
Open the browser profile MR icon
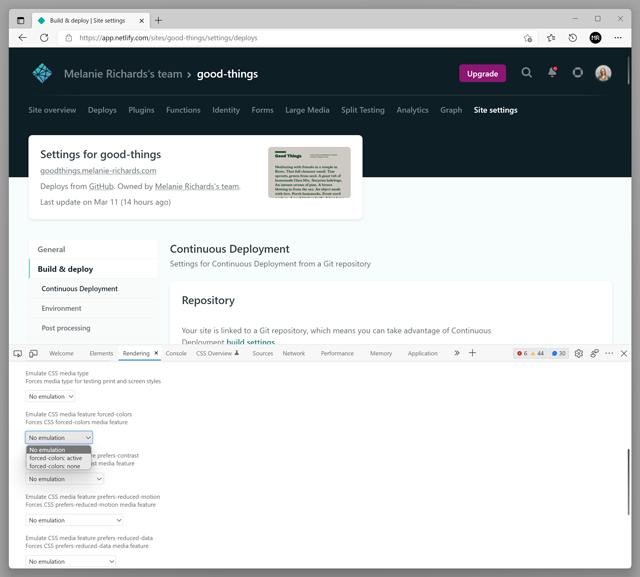(596, 38)
